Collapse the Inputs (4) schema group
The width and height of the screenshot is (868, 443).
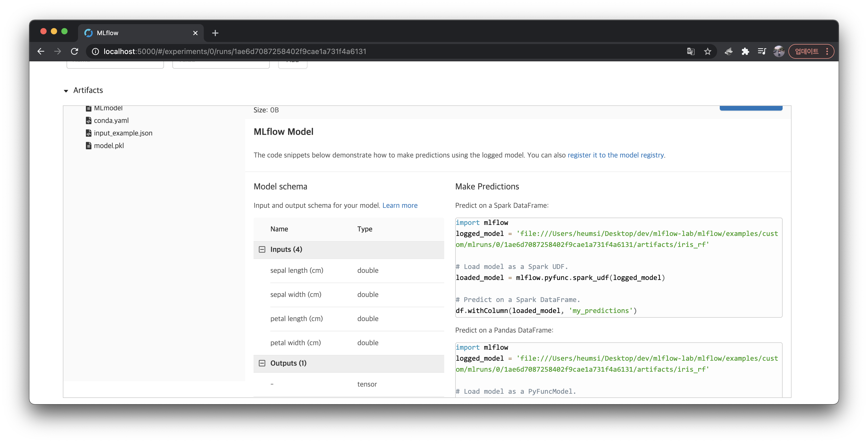click(262, 250)
